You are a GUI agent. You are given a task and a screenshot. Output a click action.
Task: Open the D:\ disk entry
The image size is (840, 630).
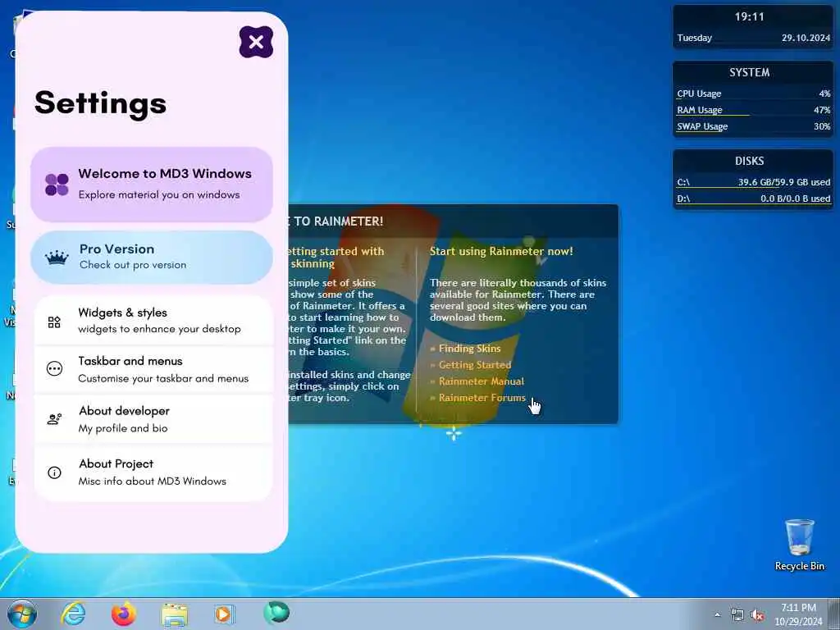753,199
